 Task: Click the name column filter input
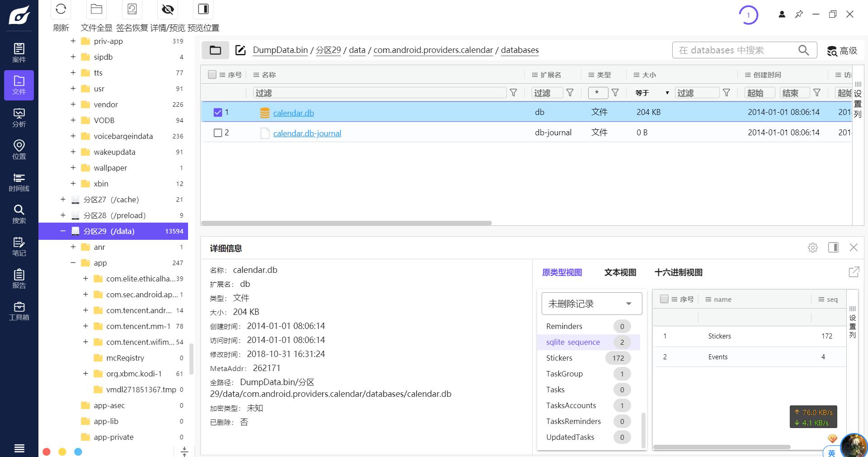click(x=379, y=93)
